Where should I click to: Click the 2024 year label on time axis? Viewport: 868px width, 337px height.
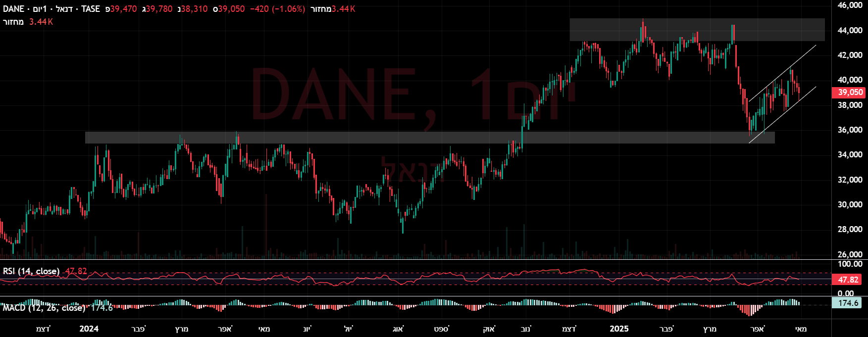[89, 329]
